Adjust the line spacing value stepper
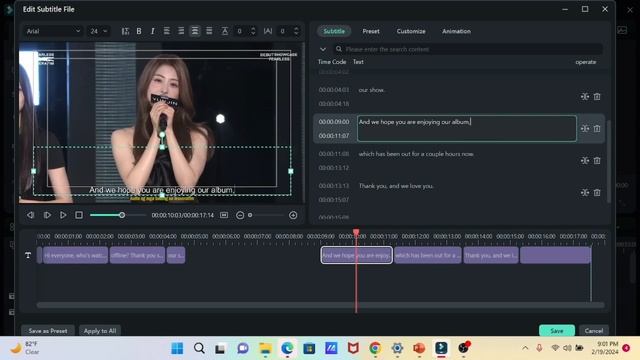The height and width of the screenshot is (360, 640). point(253,31)
